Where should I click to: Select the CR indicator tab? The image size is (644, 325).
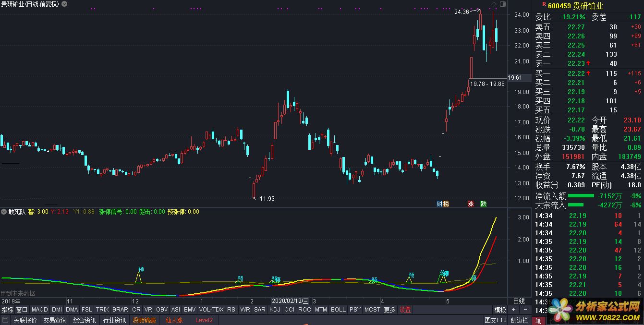coord(136,310)
